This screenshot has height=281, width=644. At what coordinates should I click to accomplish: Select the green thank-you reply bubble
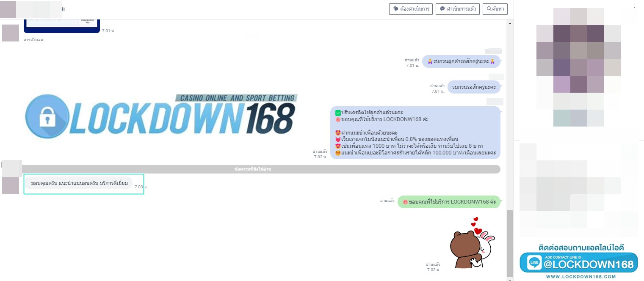click(449, 202)
